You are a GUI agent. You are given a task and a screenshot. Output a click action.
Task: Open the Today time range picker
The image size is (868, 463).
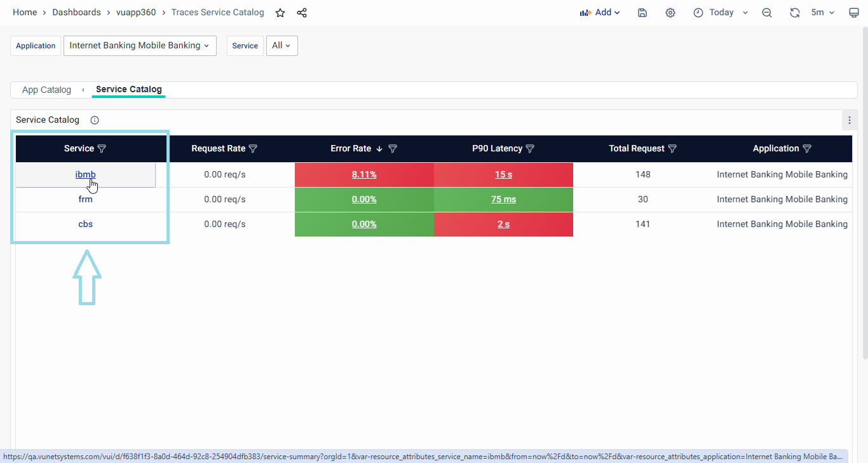click(721, 13)
